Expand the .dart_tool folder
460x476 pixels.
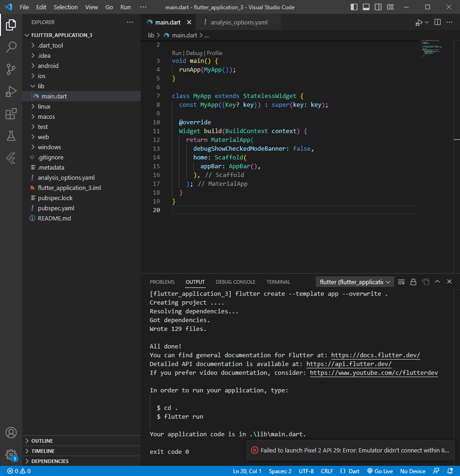81,46
